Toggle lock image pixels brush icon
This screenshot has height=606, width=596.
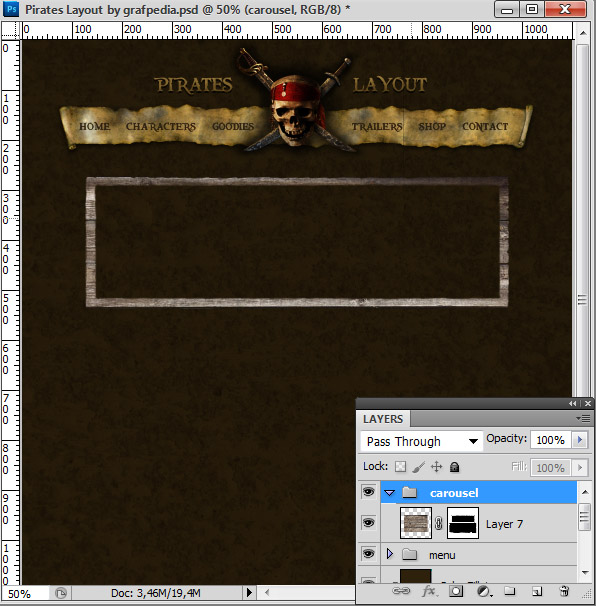coord(419,467)
